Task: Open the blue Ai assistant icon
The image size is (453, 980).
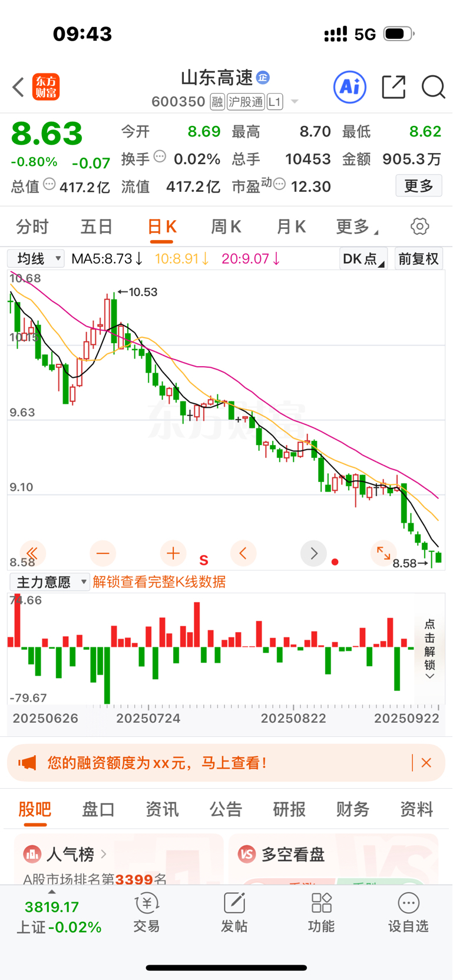Action: click(x=350, y=87)
